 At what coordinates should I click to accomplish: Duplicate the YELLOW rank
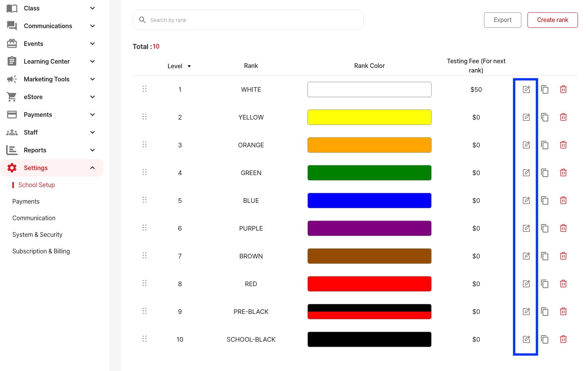(x=545, y=117)
